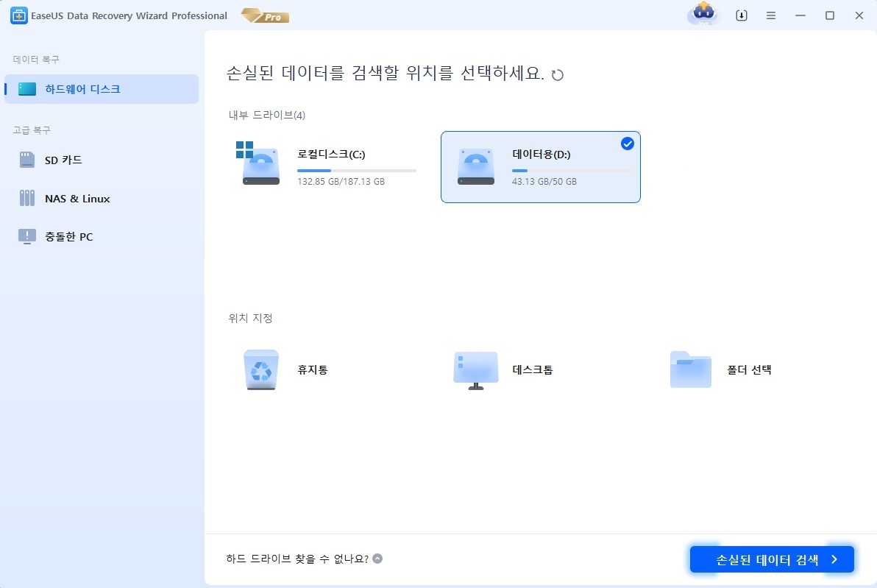Expand the 하드 드라이브 찾을 수 없나요? help arrow

[377, 559]
